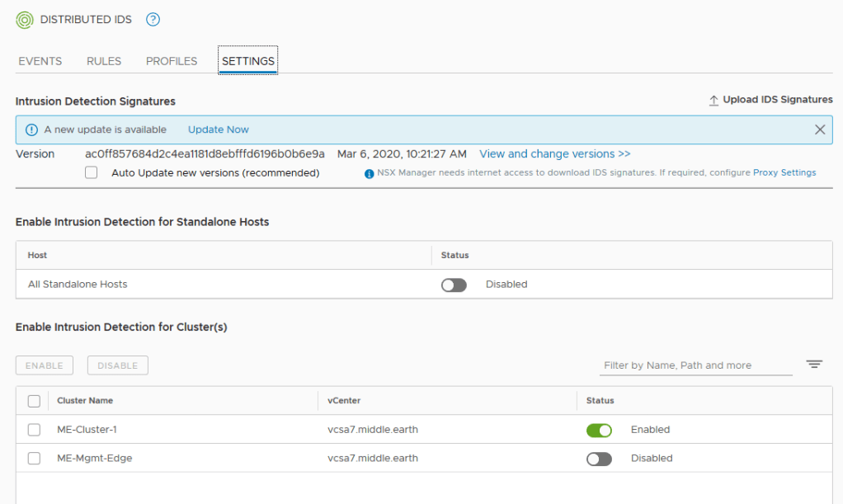Image resolution: width=843 pixels, height=504 pixels.
Task: Open View and change versions link
Action: point(554,154)
